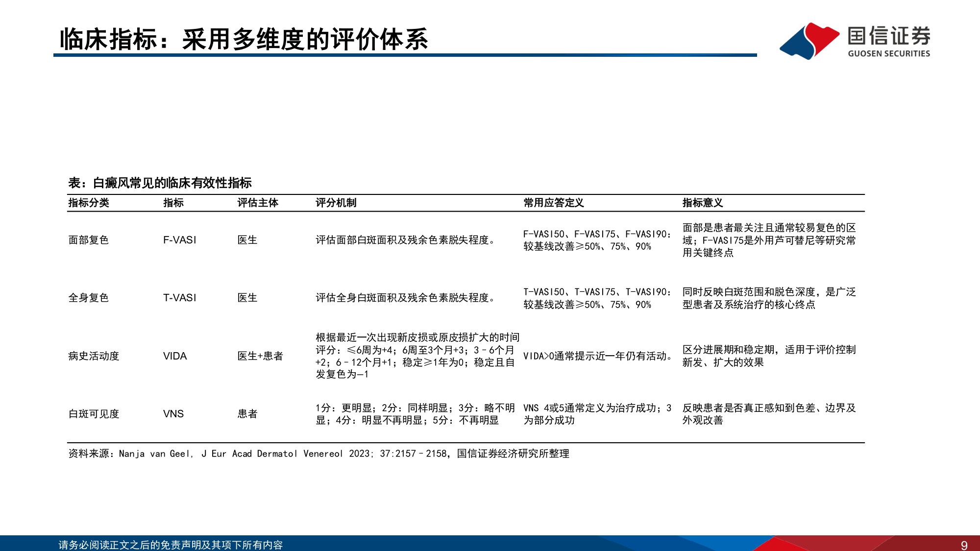Click the '指标分类' column header
The width and height of the screenshot is (980, 551).
[89, 203]
